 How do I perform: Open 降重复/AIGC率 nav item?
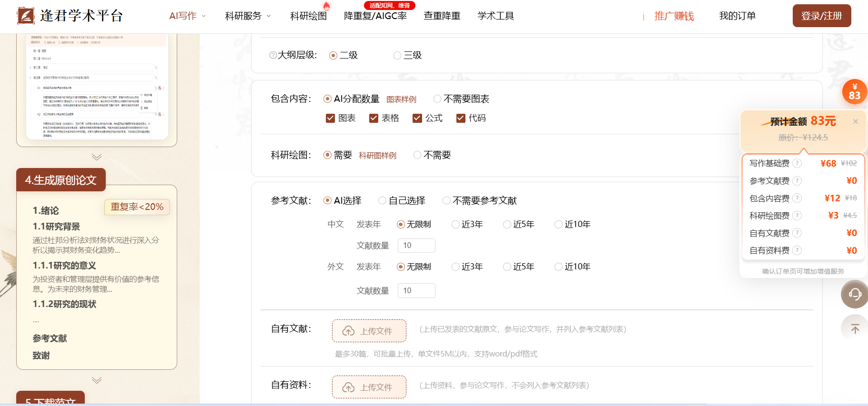(375, 16)
